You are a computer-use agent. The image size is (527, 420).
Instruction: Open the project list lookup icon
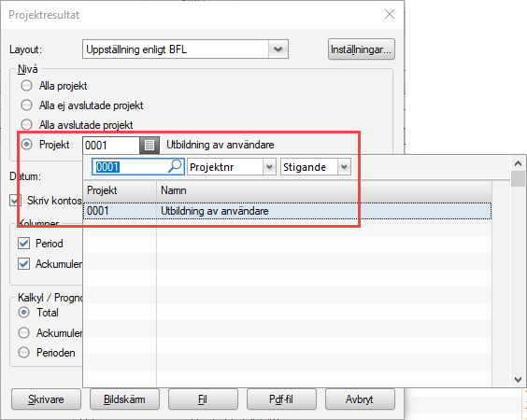[x=150, y=145]
